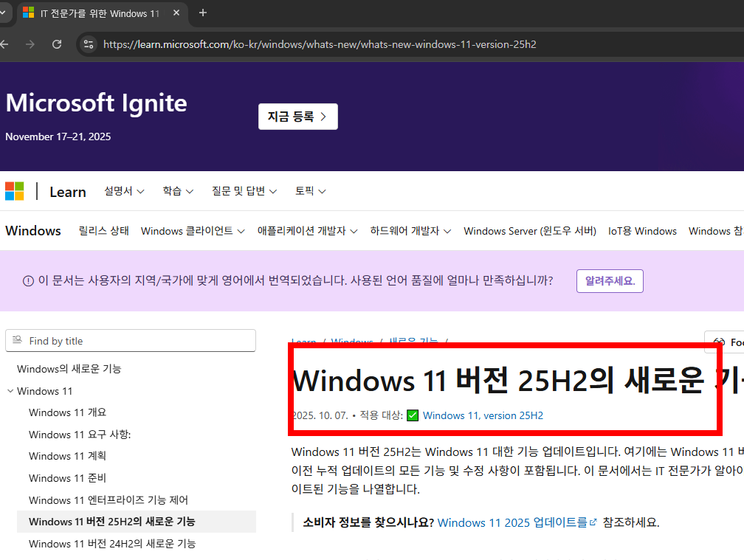
Task: Click the green checkmark applies-to icon
Action: click(413, 416)
